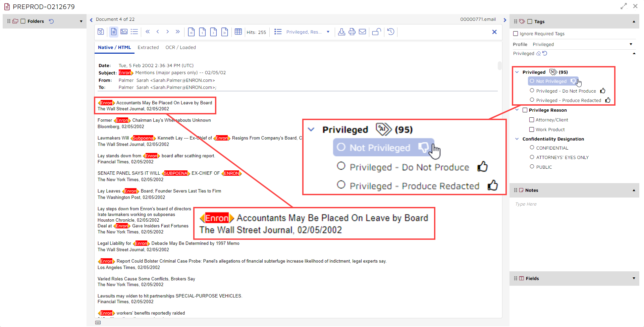Expand the Fields panel arrow
Viewport: 644px width, 327px height.
(634, 278)
